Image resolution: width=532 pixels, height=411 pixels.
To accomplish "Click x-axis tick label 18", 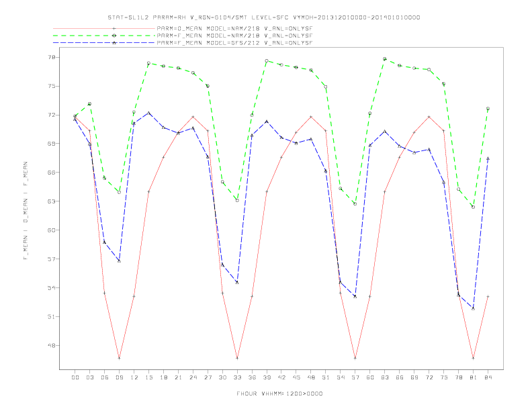I will pyautogui.click(x=163, y=377).
